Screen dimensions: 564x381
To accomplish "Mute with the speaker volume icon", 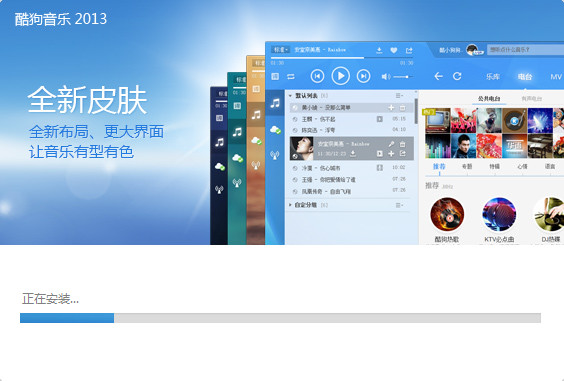I will pos(386,77).
